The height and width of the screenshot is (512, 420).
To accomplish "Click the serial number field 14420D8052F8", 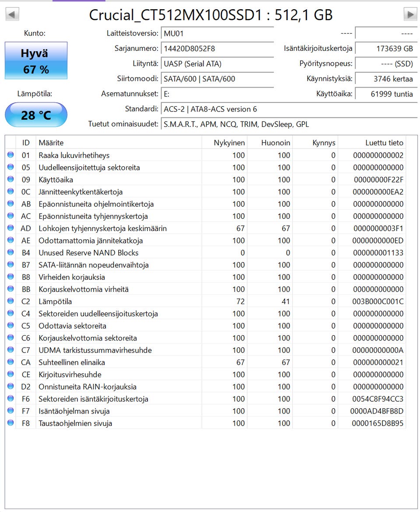I will tap(217, 49).
